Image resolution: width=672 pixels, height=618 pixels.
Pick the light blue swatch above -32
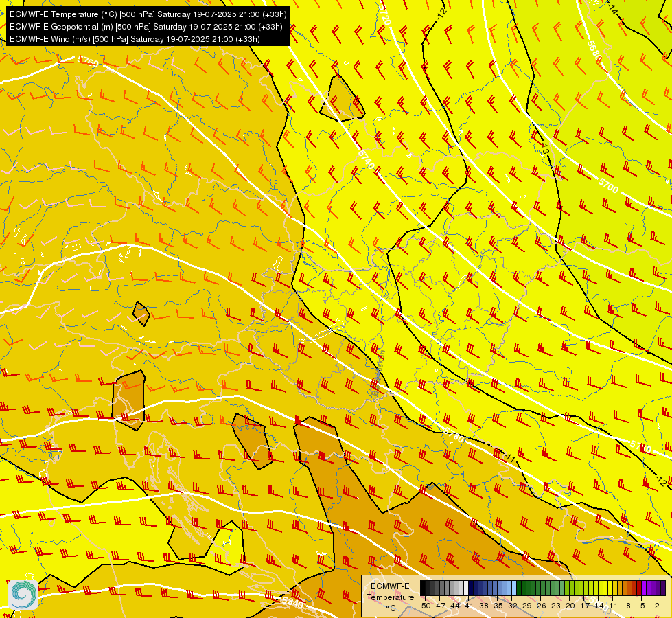[514, 588]
